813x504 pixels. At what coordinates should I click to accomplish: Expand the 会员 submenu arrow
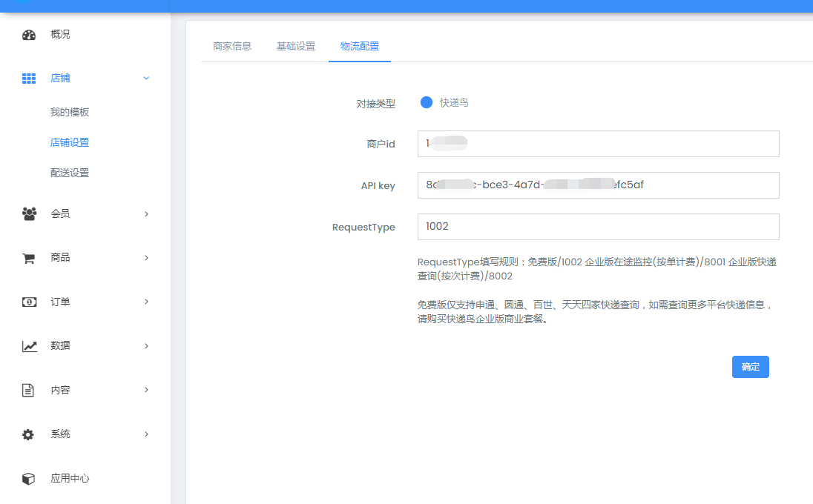146,214
